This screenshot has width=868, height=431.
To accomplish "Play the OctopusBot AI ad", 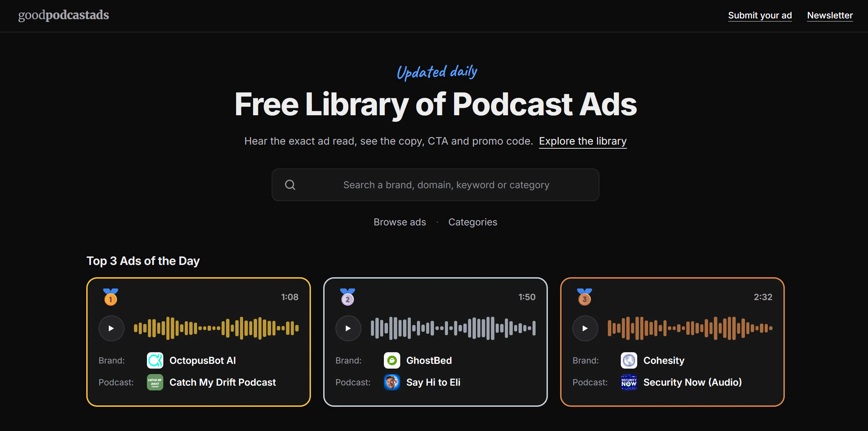I will tap(111, 328).
